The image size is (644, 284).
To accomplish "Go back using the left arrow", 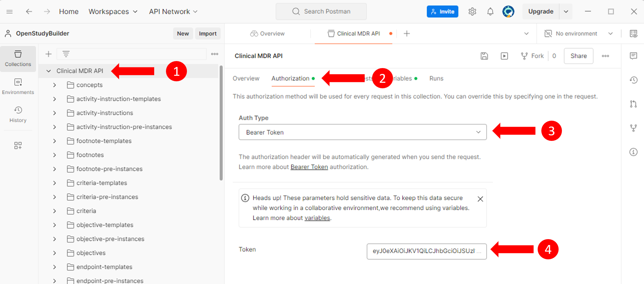I will click(x=29, y=12).
